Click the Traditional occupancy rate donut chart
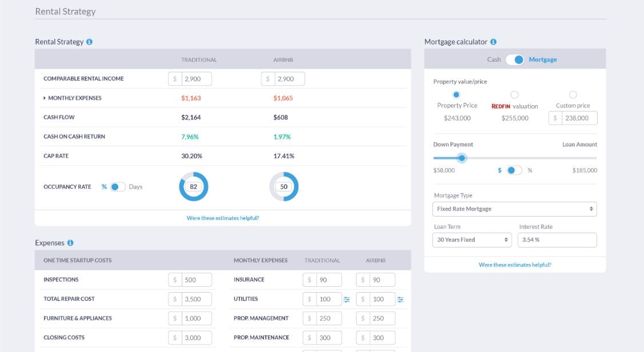This screenshot has height=352, width=644. click(194, 187)
